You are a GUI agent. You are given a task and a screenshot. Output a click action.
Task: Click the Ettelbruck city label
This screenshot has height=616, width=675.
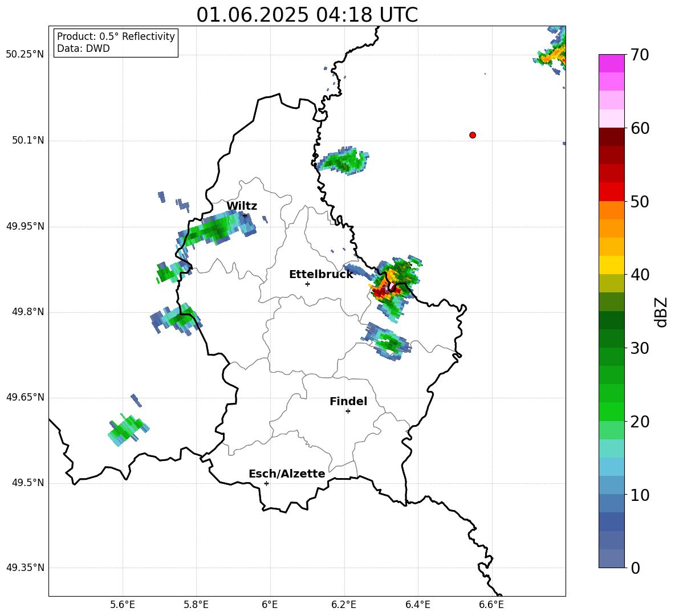click(321, 275)
